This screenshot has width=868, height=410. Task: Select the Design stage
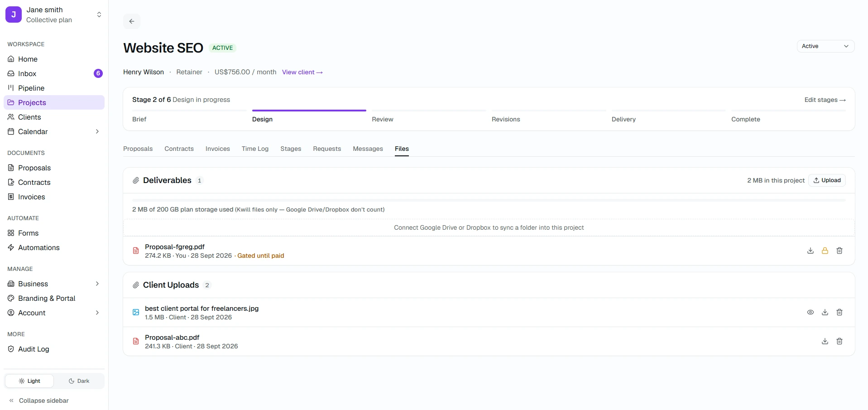tap(309, 116)
